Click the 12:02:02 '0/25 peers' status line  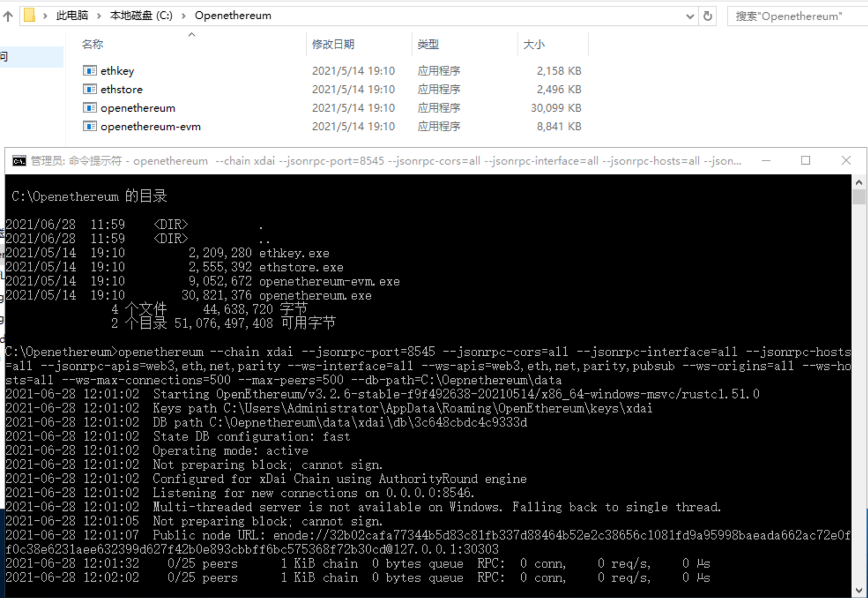(358, 577)
